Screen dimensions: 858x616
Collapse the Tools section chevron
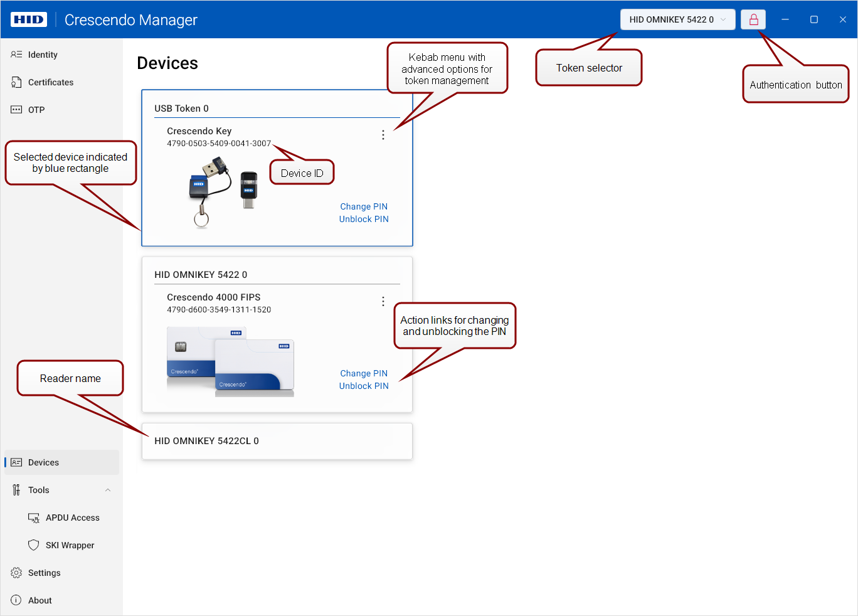pos(108,490)
